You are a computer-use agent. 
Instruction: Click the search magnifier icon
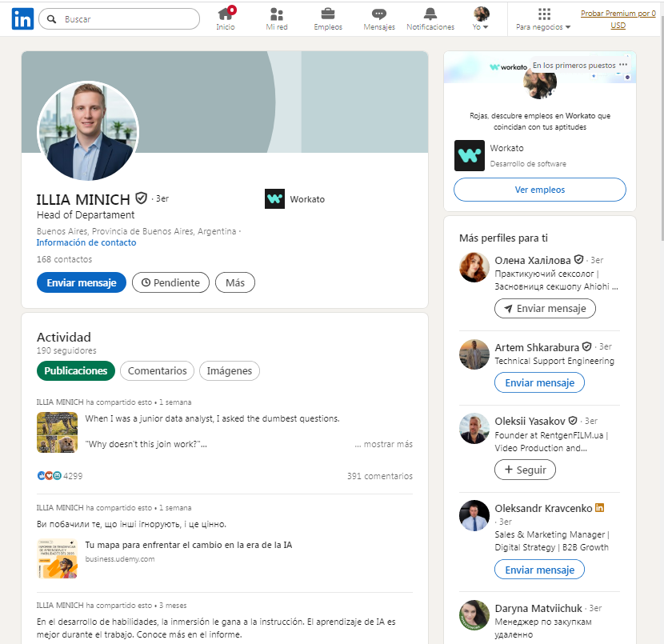(52, 19)
